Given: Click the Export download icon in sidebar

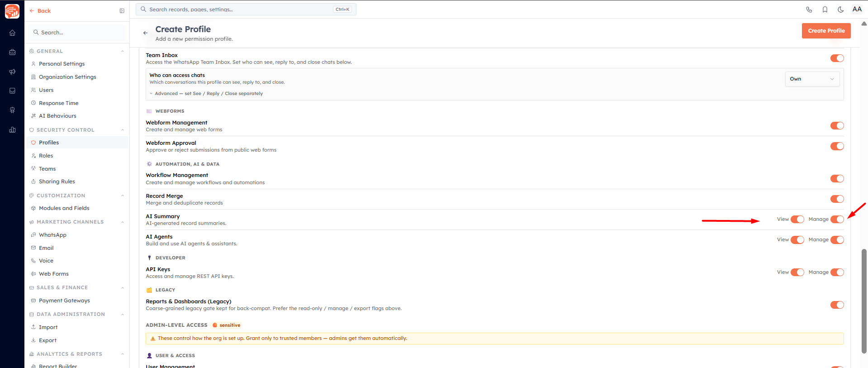Looking at the screenshot, I should [33, 340].
